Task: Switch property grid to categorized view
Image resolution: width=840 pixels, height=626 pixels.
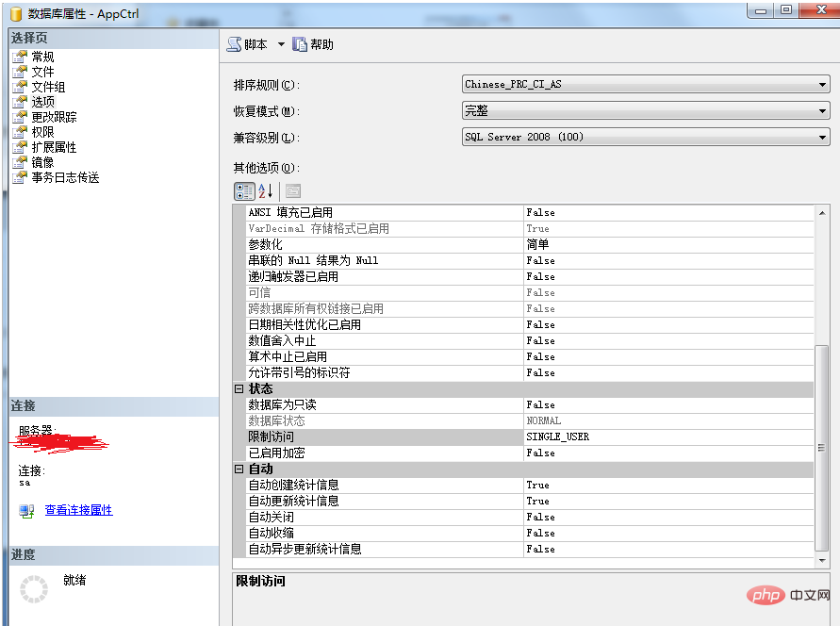Action: 244,191
